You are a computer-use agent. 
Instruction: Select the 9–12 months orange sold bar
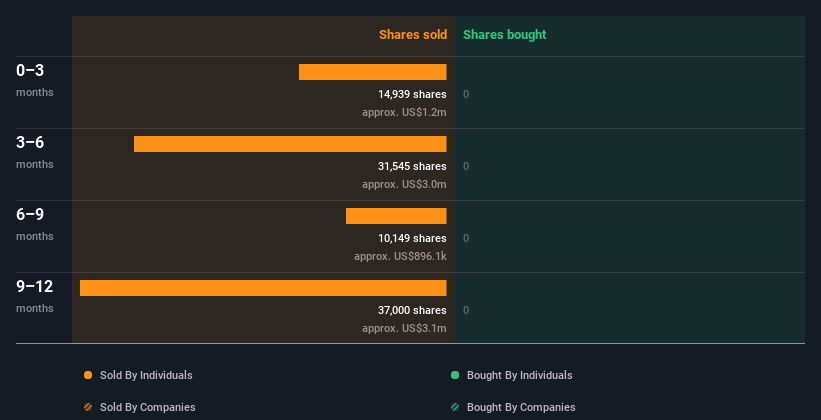[263, 288]
